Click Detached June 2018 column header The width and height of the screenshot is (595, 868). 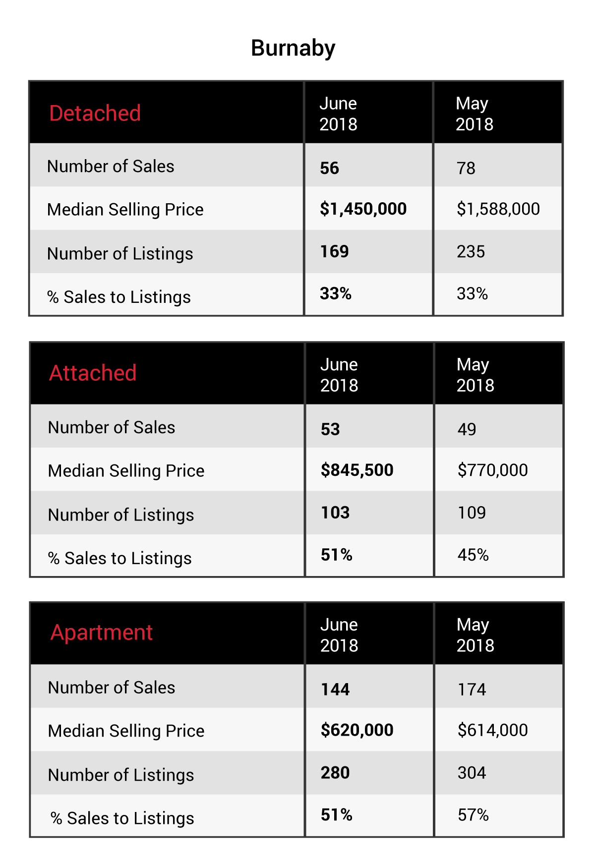tap(338, 114)
